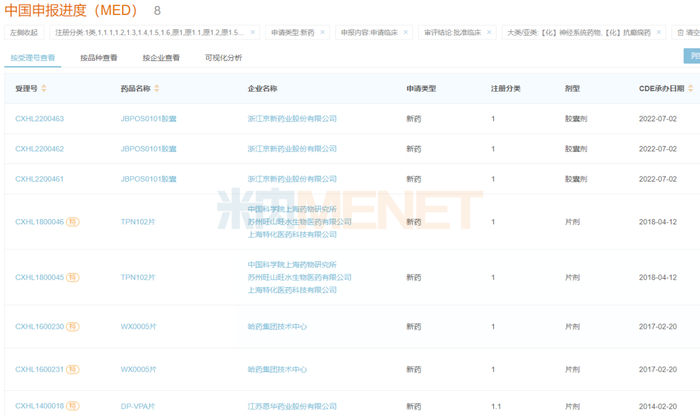Sort by 药品名称 using its sort arrows

[157, 88]
